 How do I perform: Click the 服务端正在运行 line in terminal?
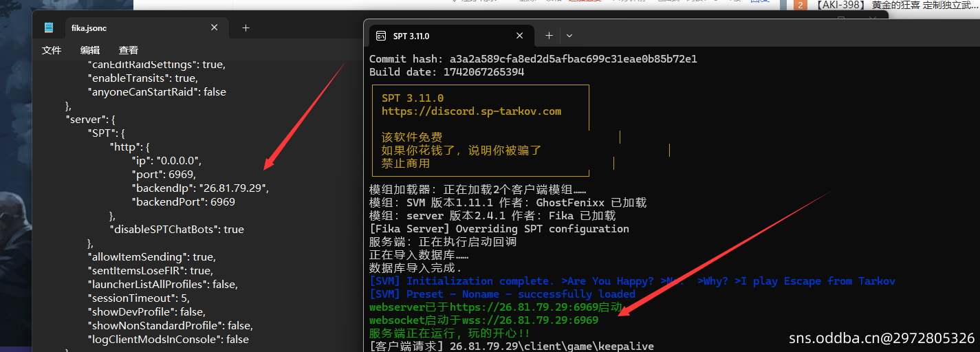coord(449,333)
